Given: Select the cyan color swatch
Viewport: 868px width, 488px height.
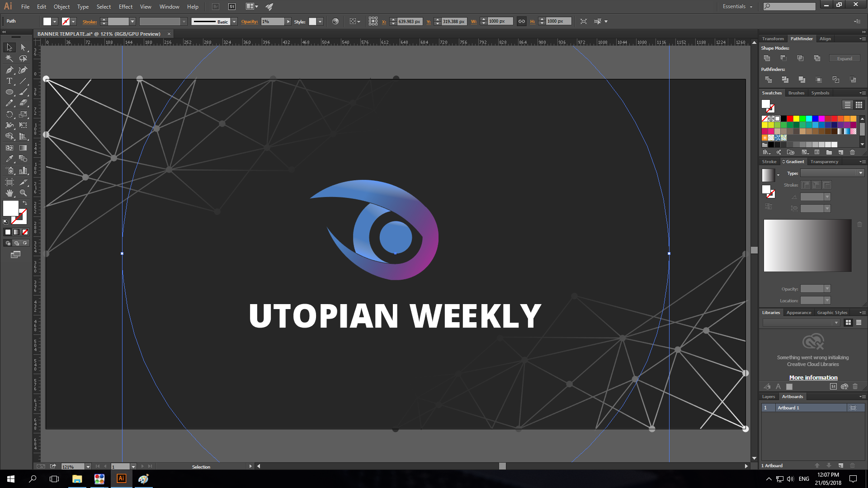Looking at the screenshot, I should [x=809, y=119].
